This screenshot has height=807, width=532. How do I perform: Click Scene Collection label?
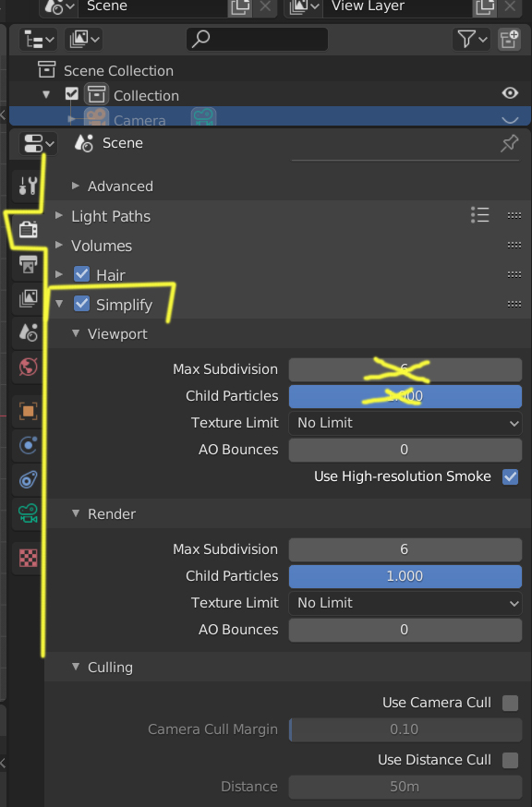point(118,70)
